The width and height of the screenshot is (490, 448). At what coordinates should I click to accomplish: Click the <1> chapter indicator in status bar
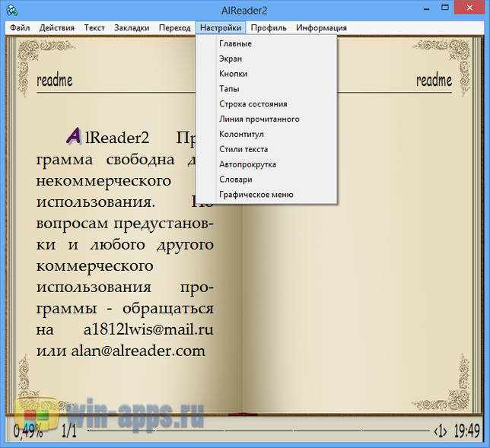441,431
